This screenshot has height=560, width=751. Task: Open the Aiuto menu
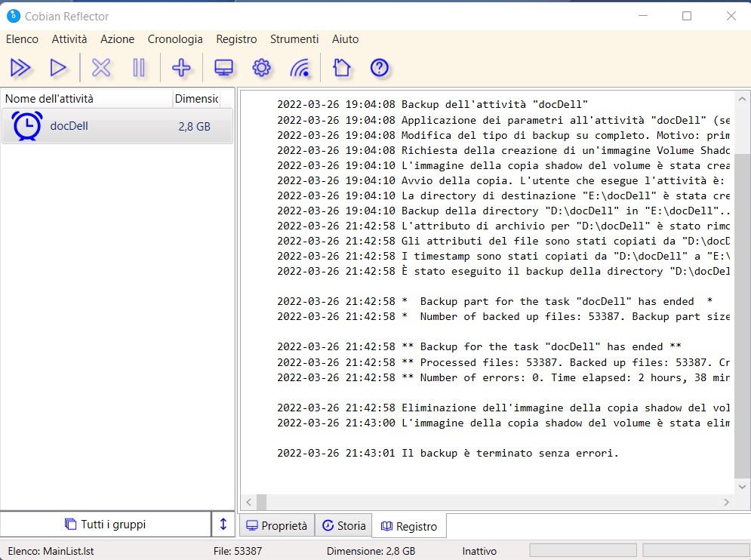click(346, 39)
